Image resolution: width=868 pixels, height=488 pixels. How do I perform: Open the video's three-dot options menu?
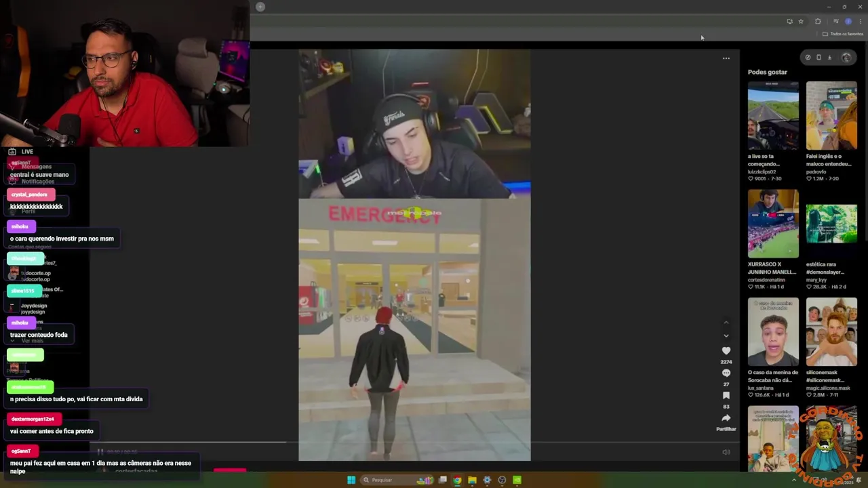[x=726, y=58]
